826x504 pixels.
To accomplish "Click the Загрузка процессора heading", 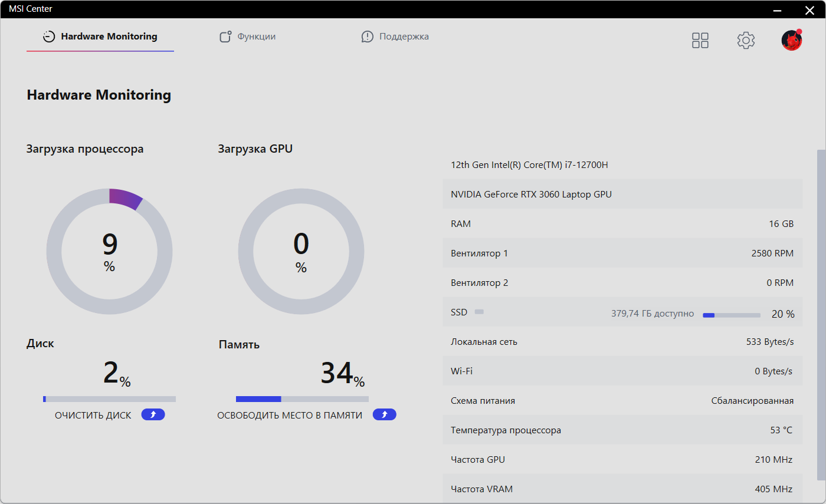I will tap(85, 149).
